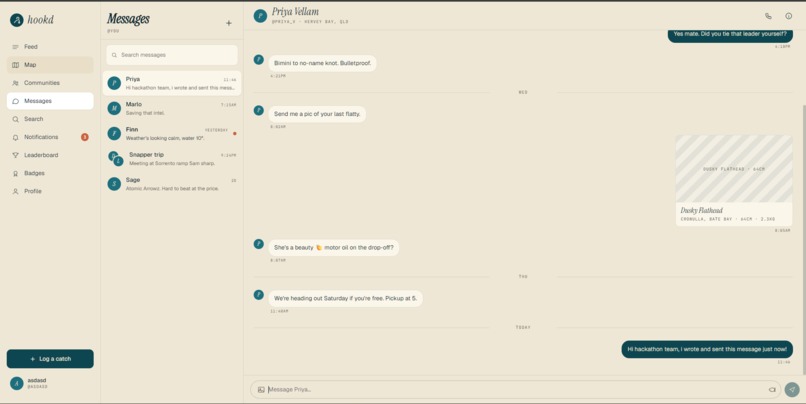Click the 'Yes mate. Did you tie that leader' message
The width and height of the screenshot is (806, 404).
pyautogui.click(x=730, y=34)
